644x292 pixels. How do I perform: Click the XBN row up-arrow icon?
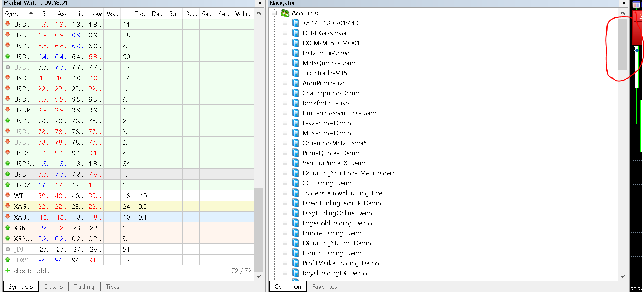(8, 227)
